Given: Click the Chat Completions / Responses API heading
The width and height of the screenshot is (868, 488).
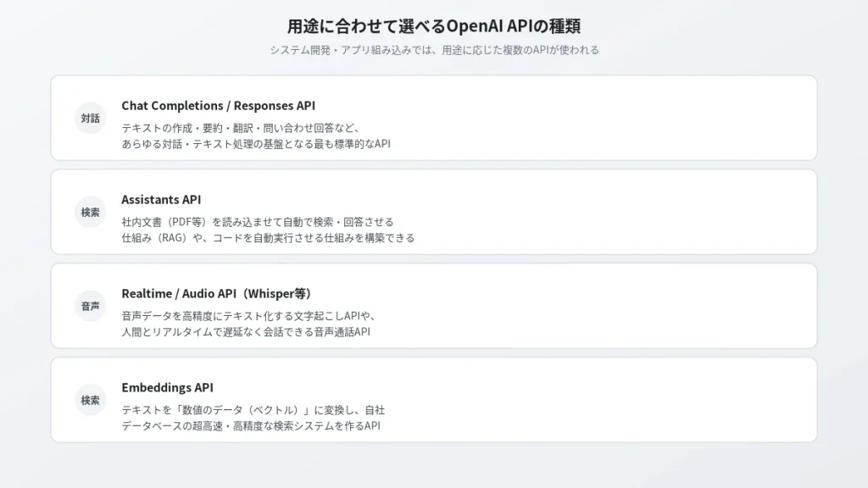Looking at the screenshot, I should click(x=218, y=106).
